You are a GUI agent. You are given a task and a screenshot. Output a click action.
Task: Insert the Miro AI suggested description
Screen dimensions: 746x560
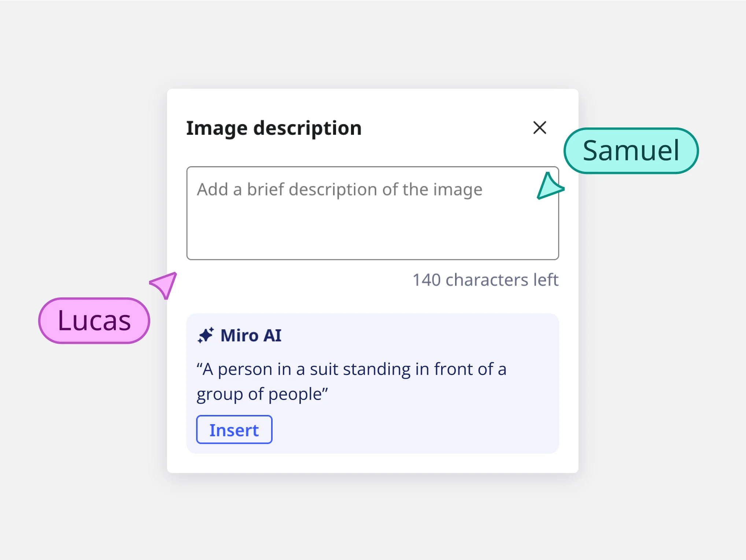pyautogui.click(x=234, y=430)
